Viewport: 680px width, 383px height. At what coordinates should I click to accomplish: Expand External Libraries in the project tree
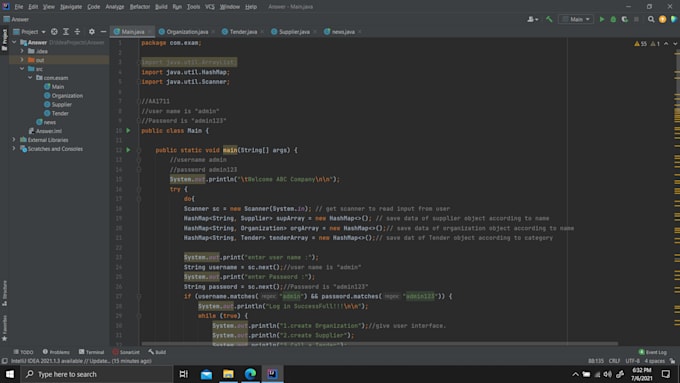14,140
